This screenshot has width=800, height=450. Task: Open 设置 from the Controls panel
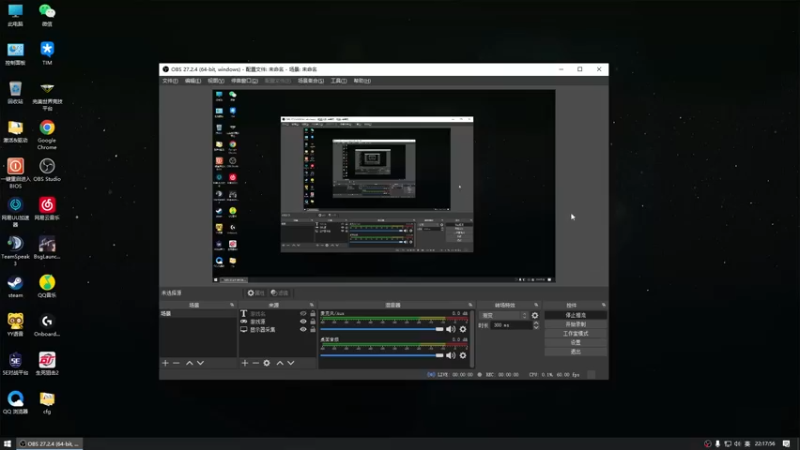(576, 342)
